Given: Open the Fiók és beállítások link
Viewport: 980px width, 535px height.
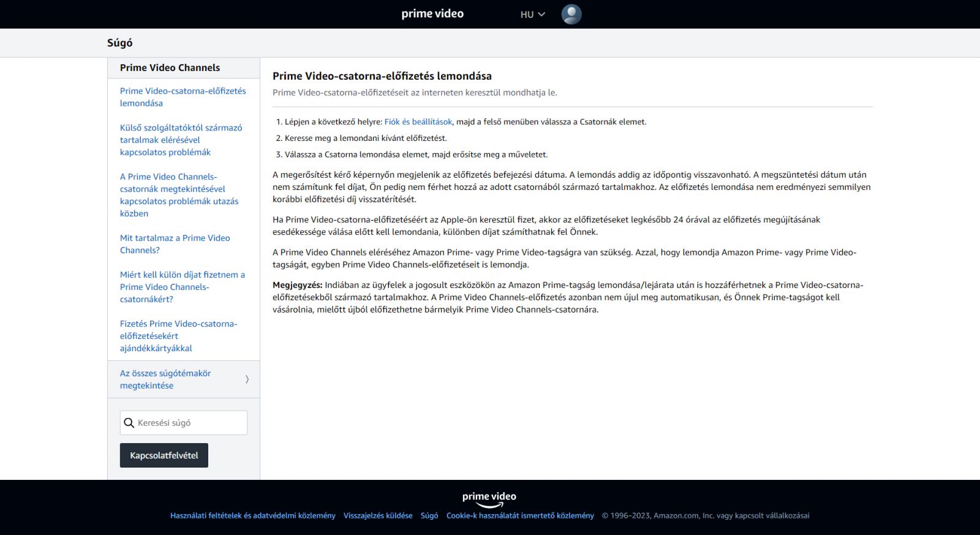Looking at the screenshot, I should (x=418, y=122).
